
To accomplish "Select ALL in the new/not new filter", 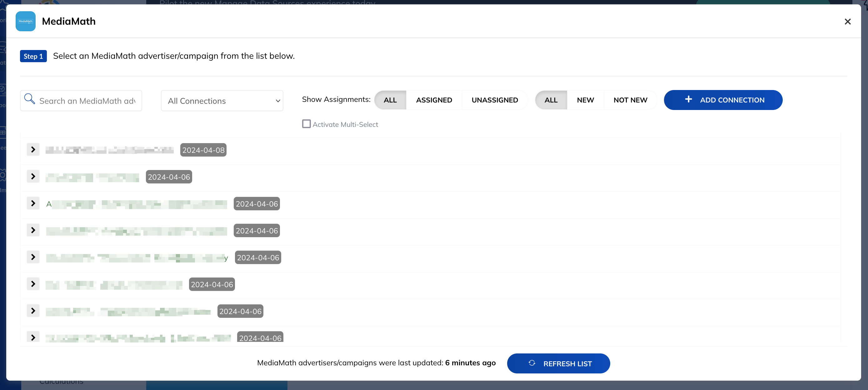I will 551,100.
